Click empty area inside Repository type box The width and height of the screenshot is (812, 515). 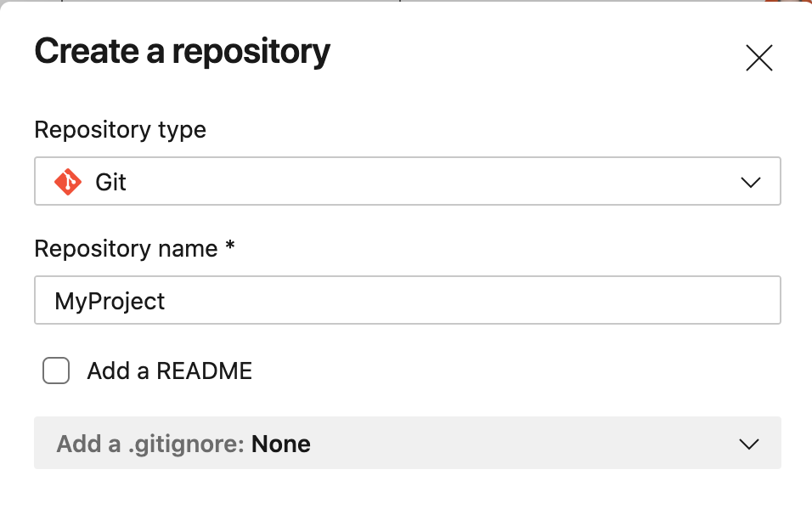[425, 182]
